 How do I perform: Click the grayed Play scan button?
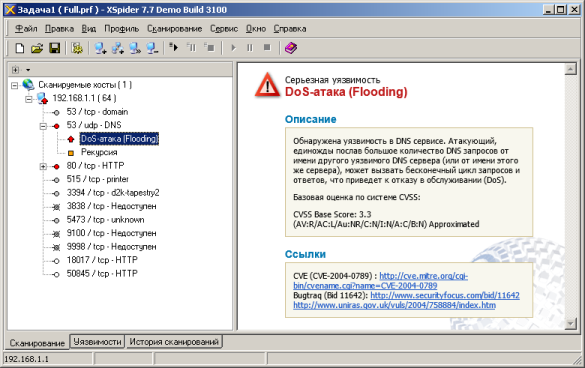tap(234, 48)
